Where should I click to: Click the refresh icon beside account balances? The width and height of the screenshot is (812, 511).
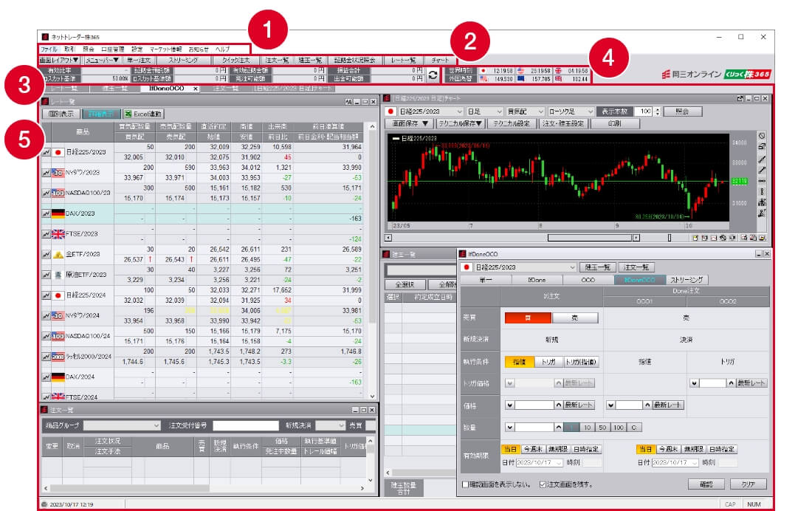(x=433, y=75)
